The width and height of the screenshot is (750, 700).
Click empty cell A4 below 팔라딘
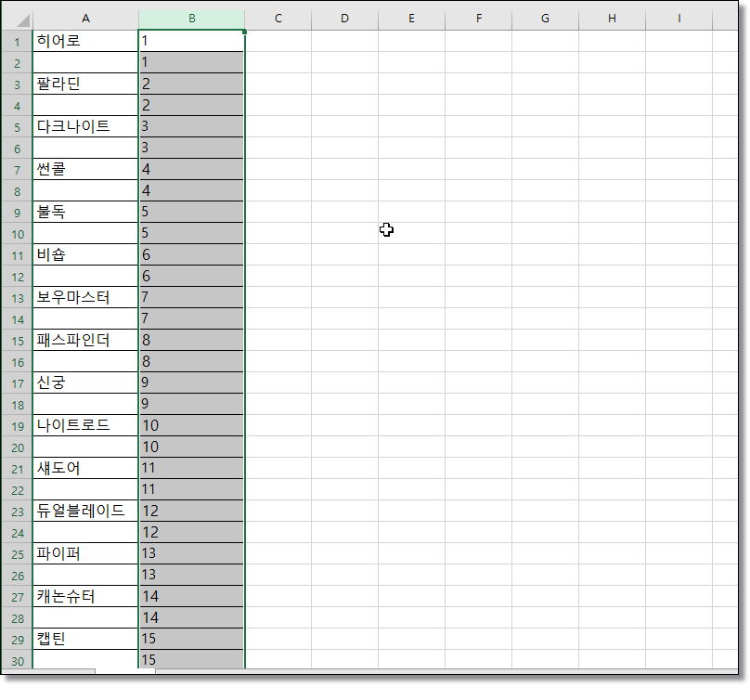click(x=85, y=105)
